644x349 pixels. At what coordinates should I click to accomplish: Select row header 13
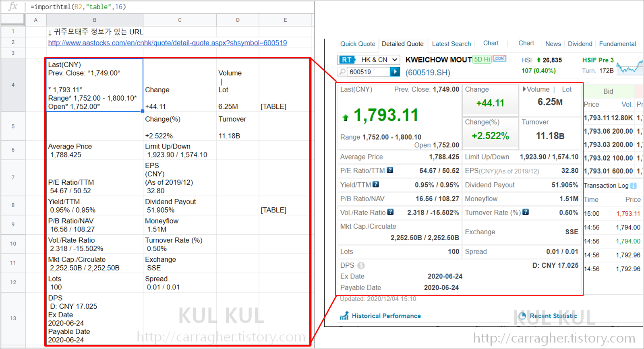point(13,318)
